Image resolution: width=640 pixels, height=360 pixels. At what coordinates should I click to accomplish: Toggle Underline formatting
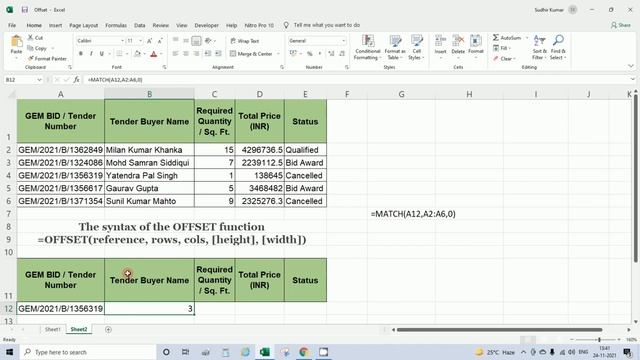(x=101, y=54)
